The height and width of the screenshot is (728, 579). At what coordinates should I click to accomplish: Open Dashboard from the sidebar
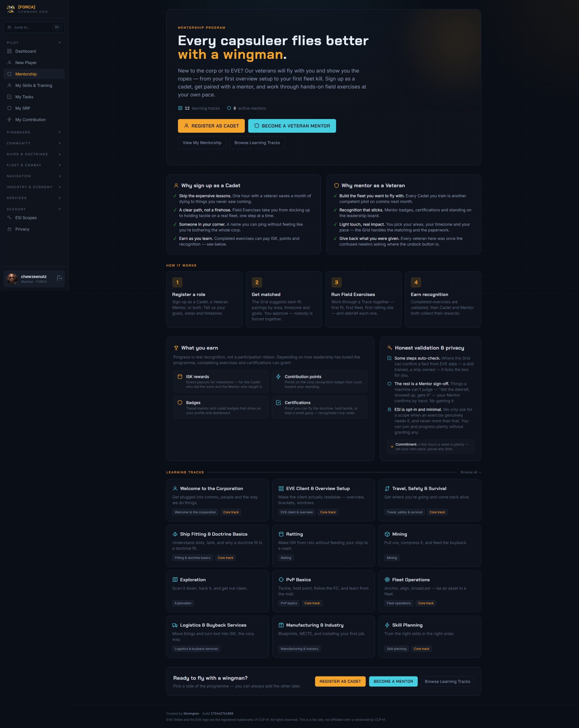34,51
